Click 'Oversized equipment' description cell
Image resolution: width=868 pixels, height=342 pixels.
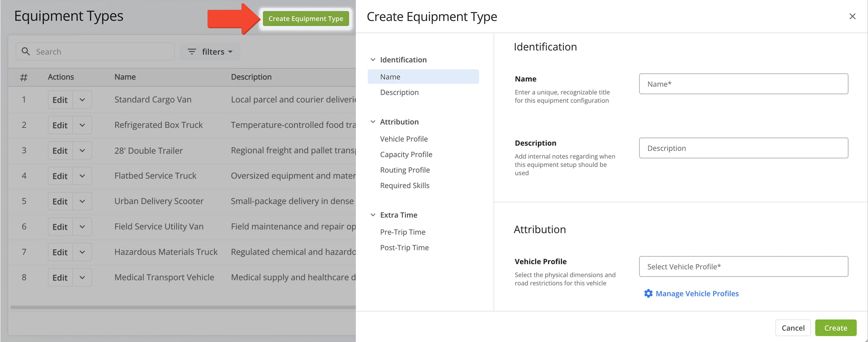293,176
